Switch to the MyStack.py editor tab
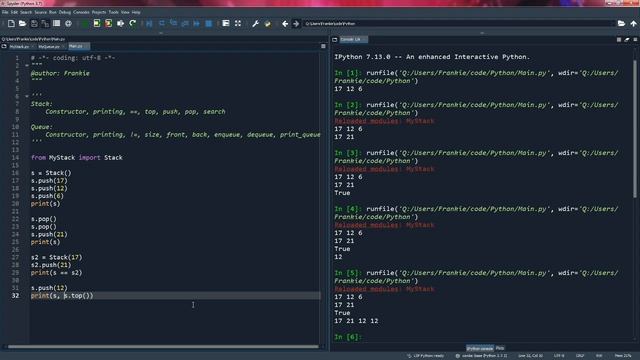Viewport: 640px width, 360px height. click(22, 47)
